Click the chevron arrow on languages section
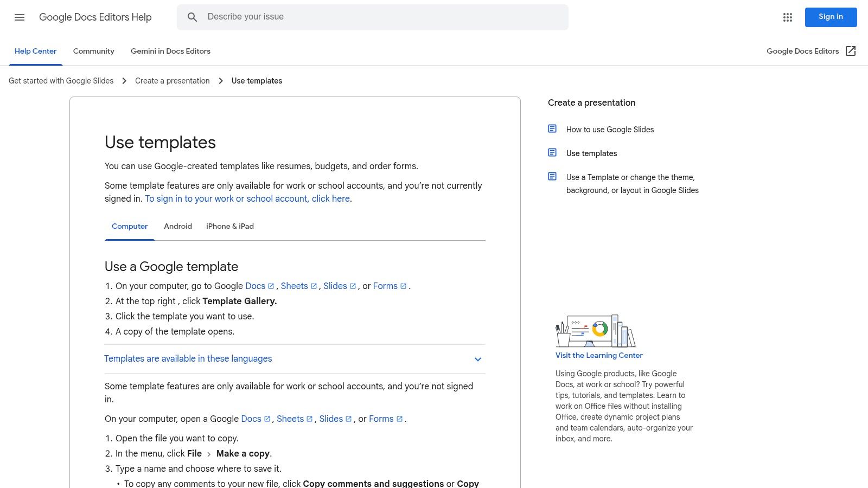The height and width of the screenshot is (488, 868). pyautogui.click(x=478, y=359)
